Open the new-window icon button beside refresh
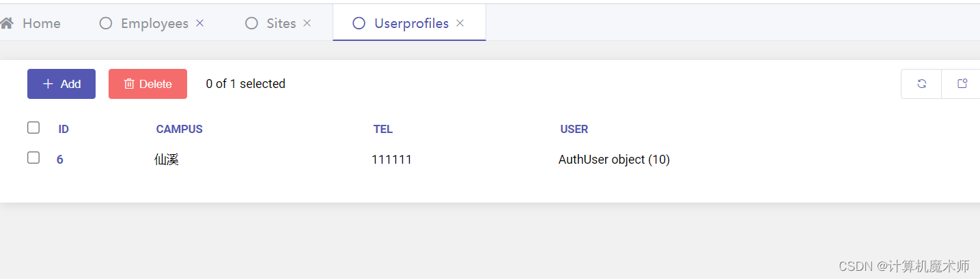980x279 pixels. click(x=962, y=84)
